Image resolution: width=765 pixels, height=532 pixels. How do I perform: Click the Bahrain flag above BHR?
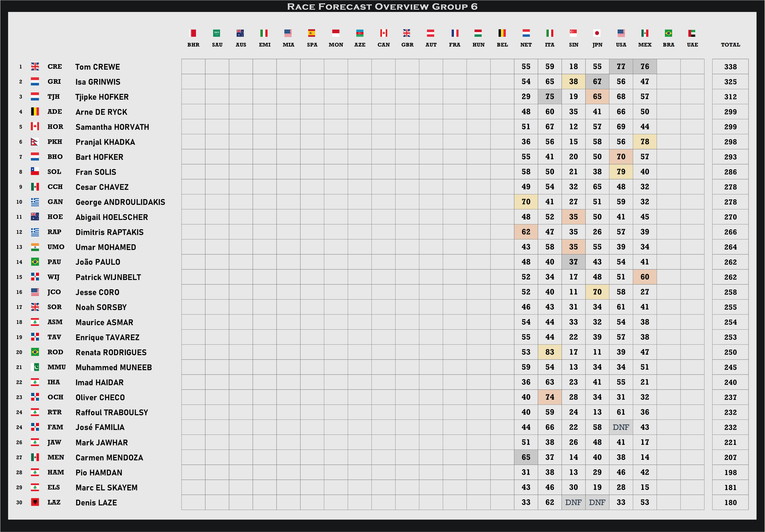point(193,33)
